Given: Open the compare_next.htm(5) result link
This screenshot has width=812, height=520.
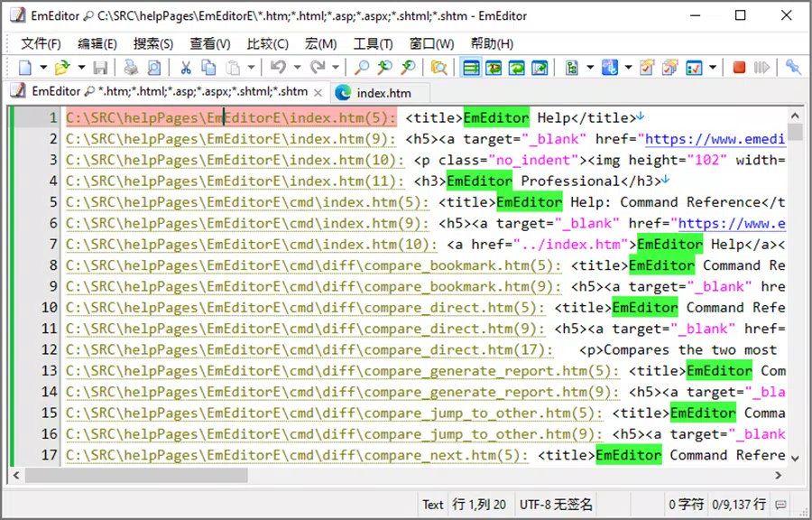Looking at the screenshot, I should click(x=297, y=455).
